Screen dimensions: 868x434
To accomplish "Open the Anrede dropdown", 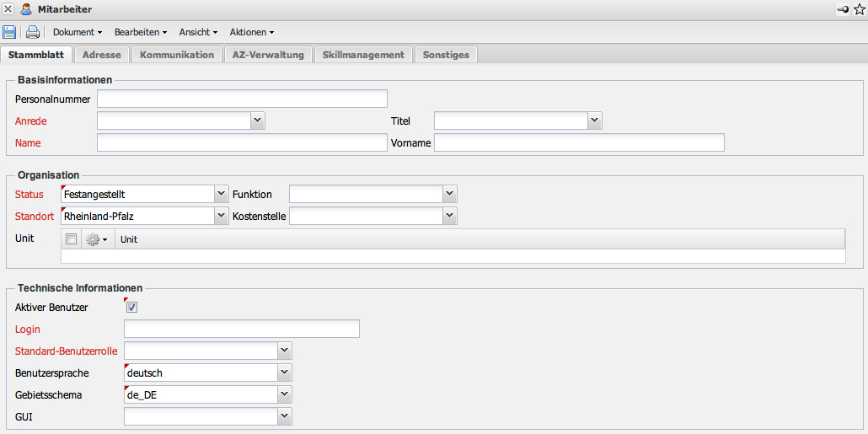I will point(258,121).
